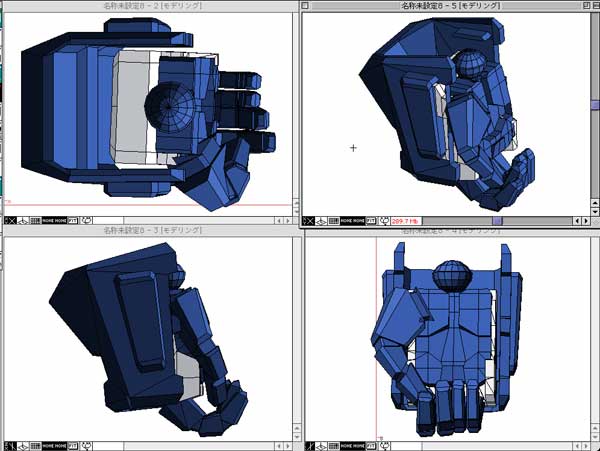This screenshot has width=600, height=451.
Task: Activate window 名称未設定8 - 2 title bar
Action: coord(152,6)
